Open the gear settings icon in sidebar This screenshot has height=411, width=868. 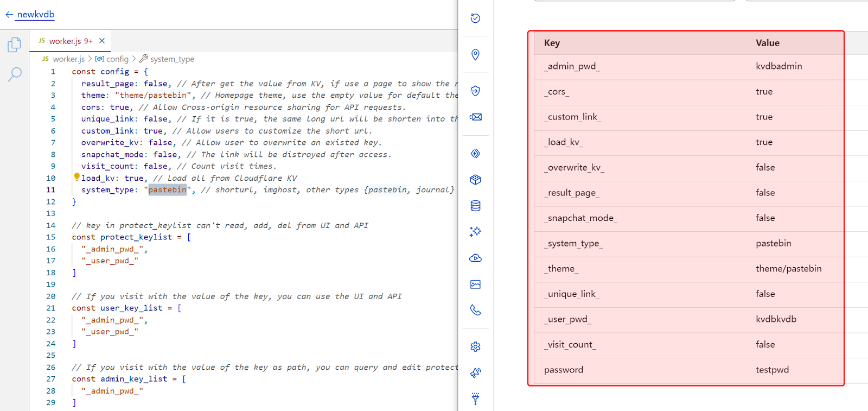tap(475, 347)
